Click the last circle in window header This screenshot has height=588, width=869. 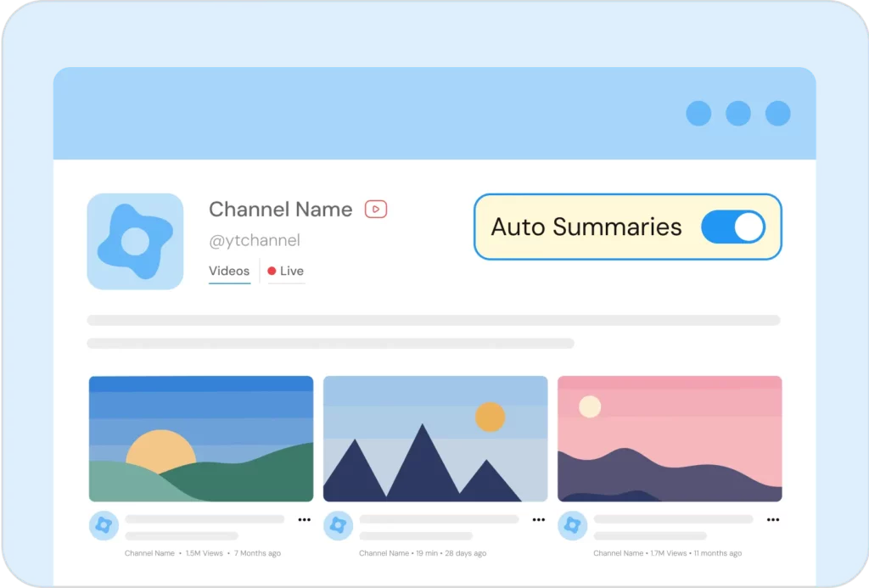point(777,114)
